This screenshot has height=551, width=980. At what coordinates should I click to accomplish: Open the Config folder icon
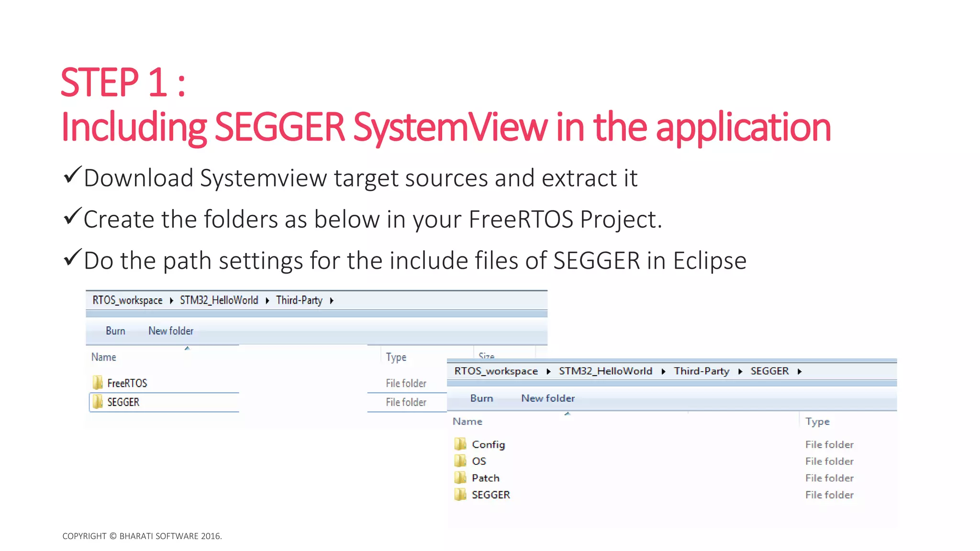click(x=460, y=444)
